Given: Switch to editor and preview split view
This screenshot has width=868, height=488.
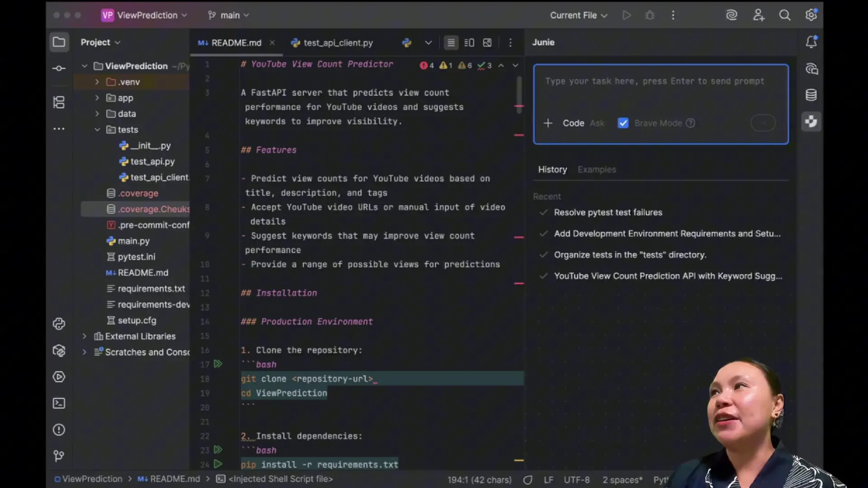Looking at the screenshot, I should 469,42.
